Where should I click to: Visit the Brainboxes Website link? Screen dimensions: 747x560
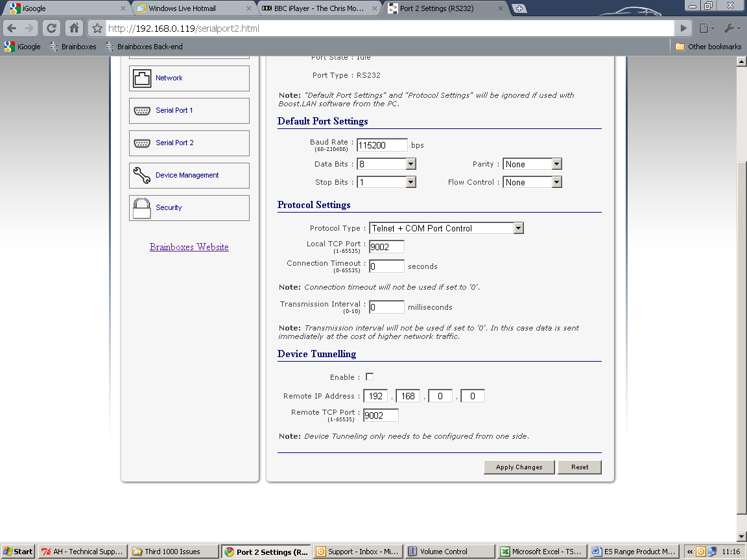point(189,247)
